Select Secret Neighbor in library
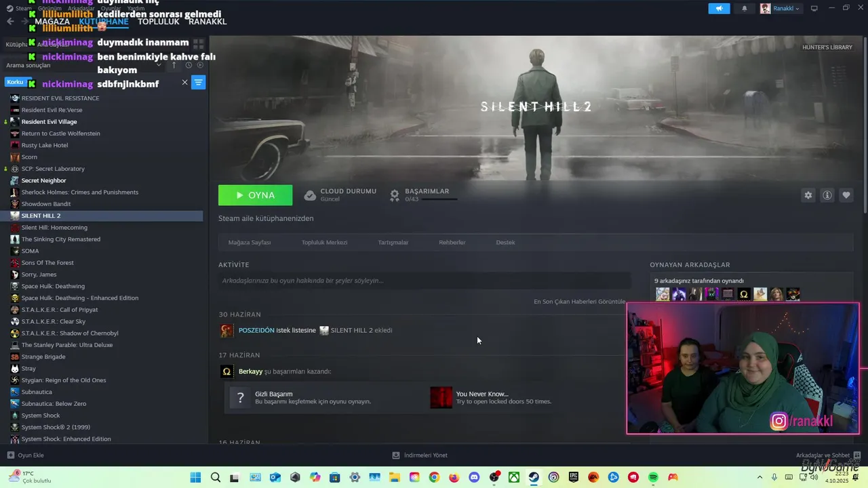This screenshot has height=488, width=868. [43, 181]
